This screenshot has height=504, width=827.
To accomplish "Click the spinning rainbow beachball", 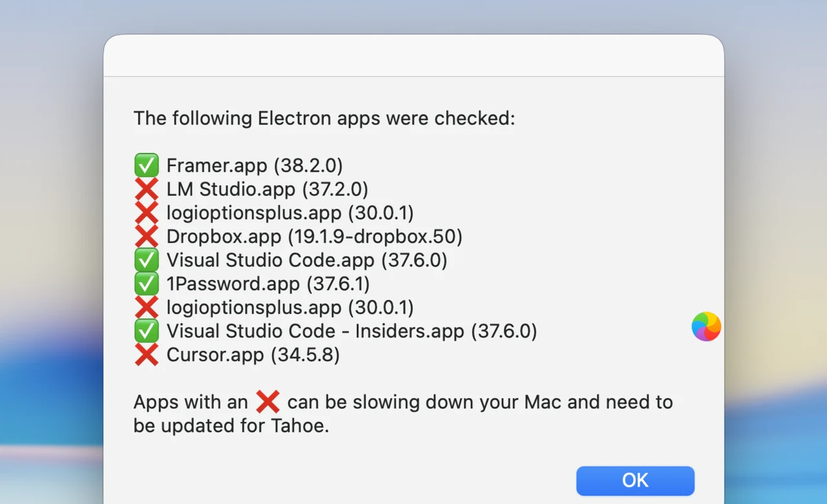I will [706, 326].
